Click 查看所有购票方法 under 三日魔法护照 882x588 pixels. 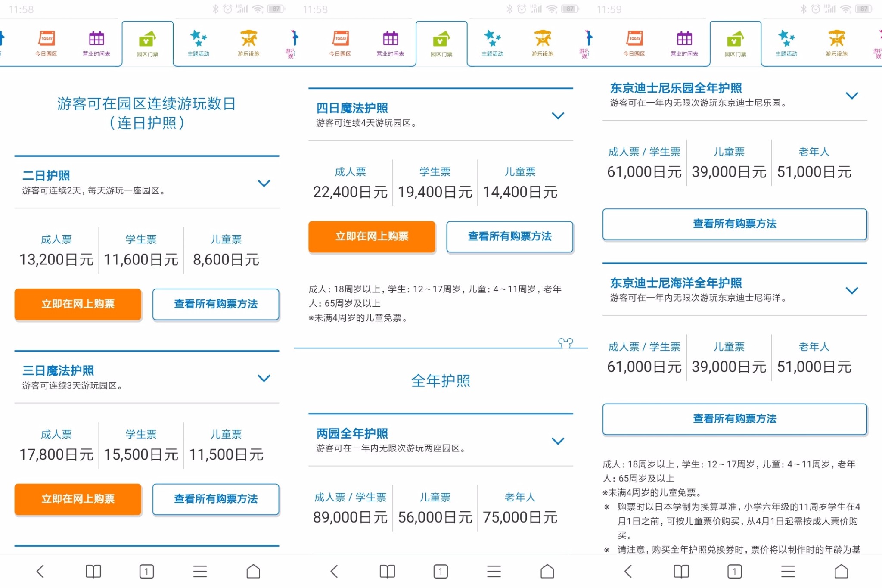(x=216, y=499)
